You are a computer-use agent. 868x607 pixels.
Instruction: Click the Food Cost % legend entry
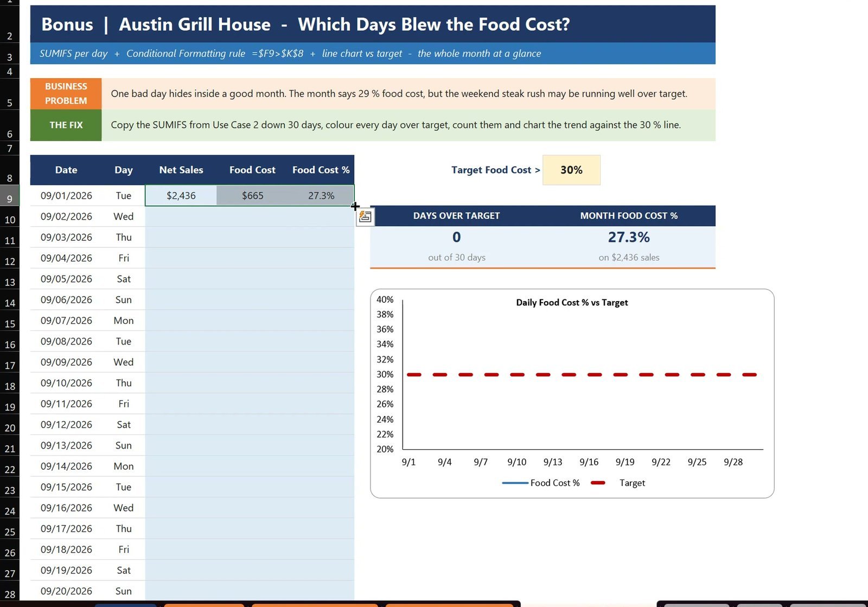541,483
